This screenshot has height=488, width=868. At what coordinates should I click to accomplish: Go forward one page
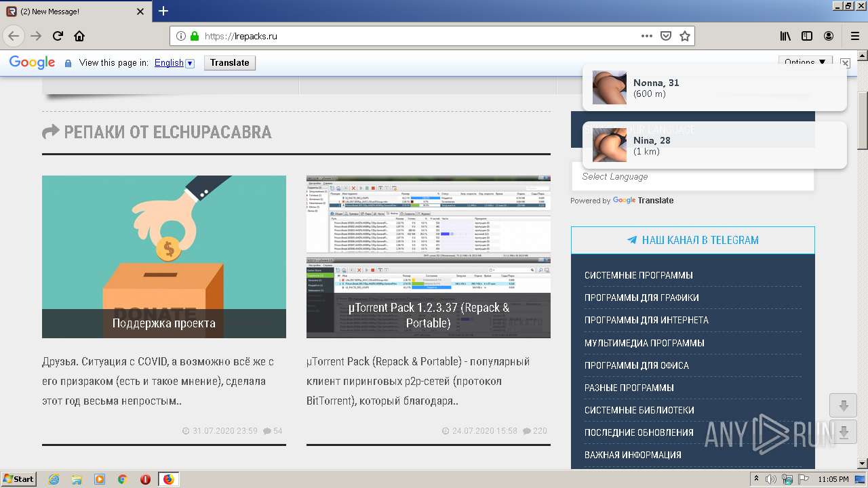tap(36, 36)
